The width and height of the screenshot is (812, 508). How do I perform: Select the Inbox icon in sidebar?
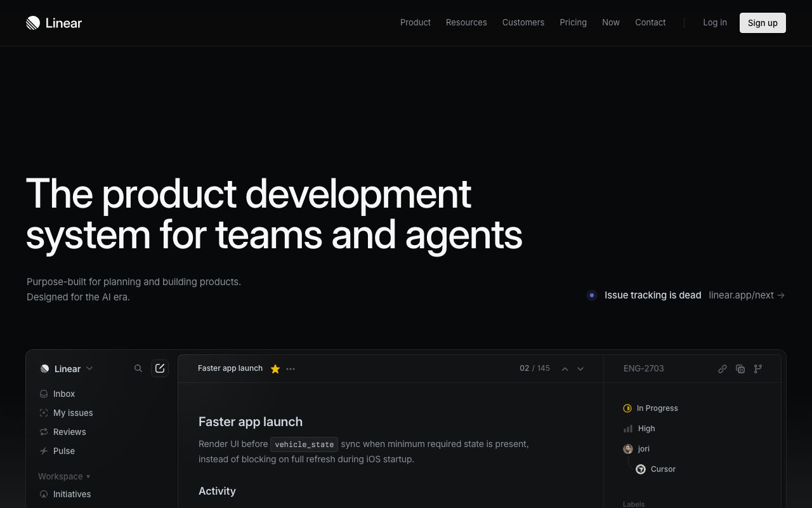coord(44,394)
